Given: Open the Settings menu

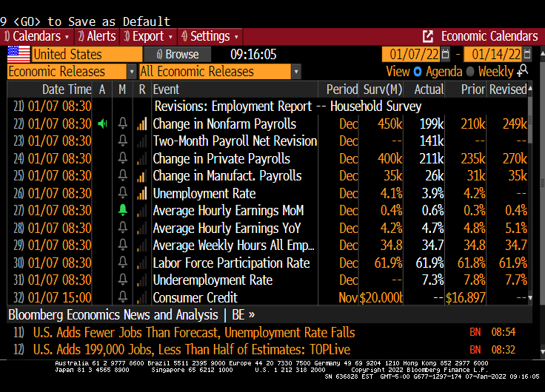Looking at the screenshot, I should pos(211,36).
